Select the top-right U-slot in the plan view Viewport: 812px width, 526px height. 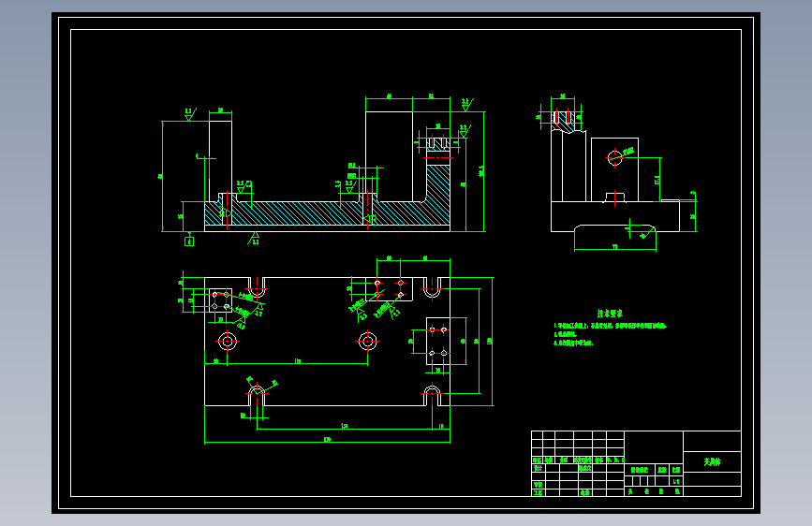coord(433,287)
